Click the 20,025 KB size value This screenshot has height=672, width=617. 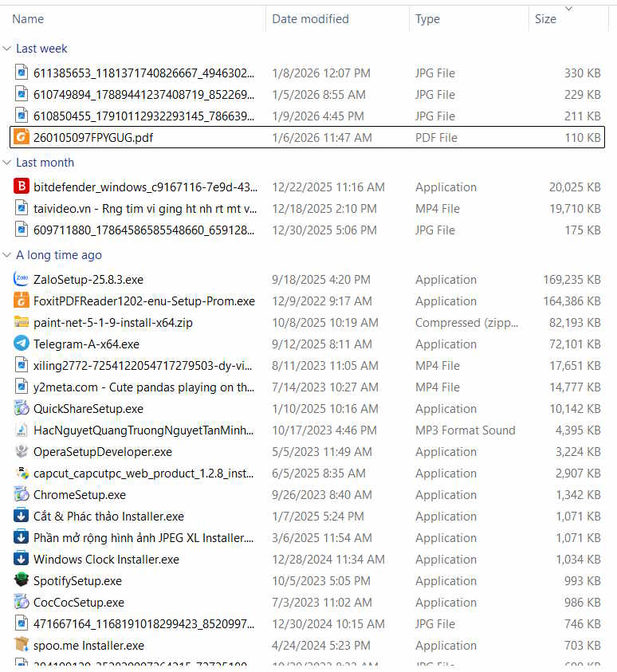(575, 187)
